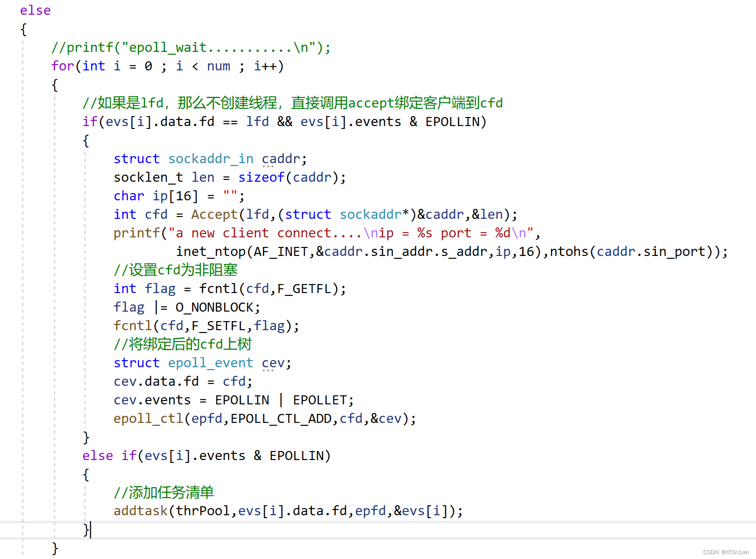Click the 'Accept' function call
The height and width of the screenshot is (559, 756).
(x=214, y=215)
